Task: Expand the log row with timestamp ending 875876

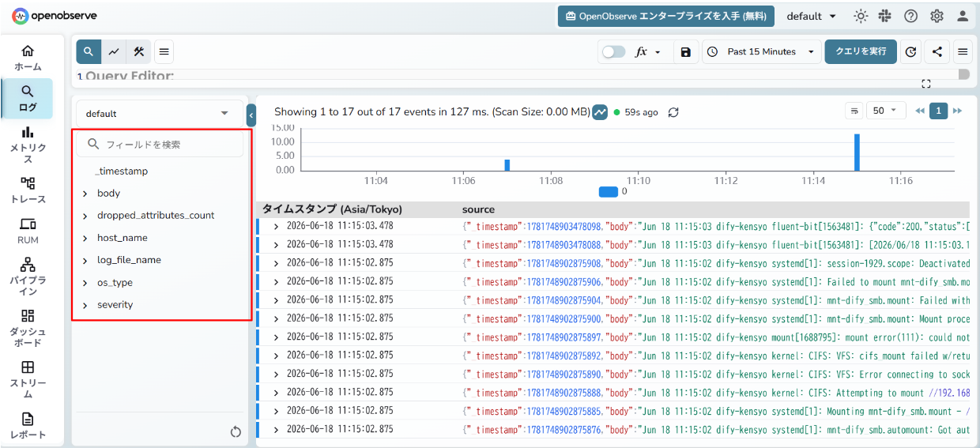Action: [276, 430]
